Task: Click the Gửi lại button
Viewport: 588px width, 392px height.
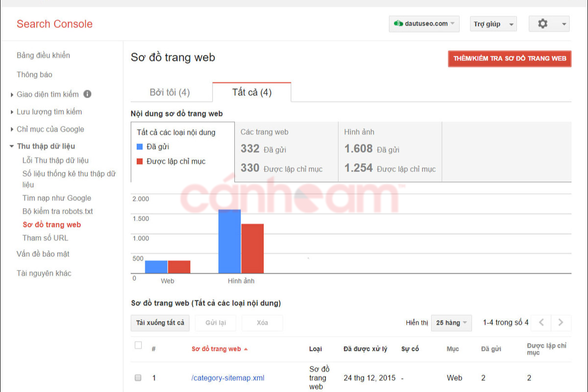Action: 215,323
